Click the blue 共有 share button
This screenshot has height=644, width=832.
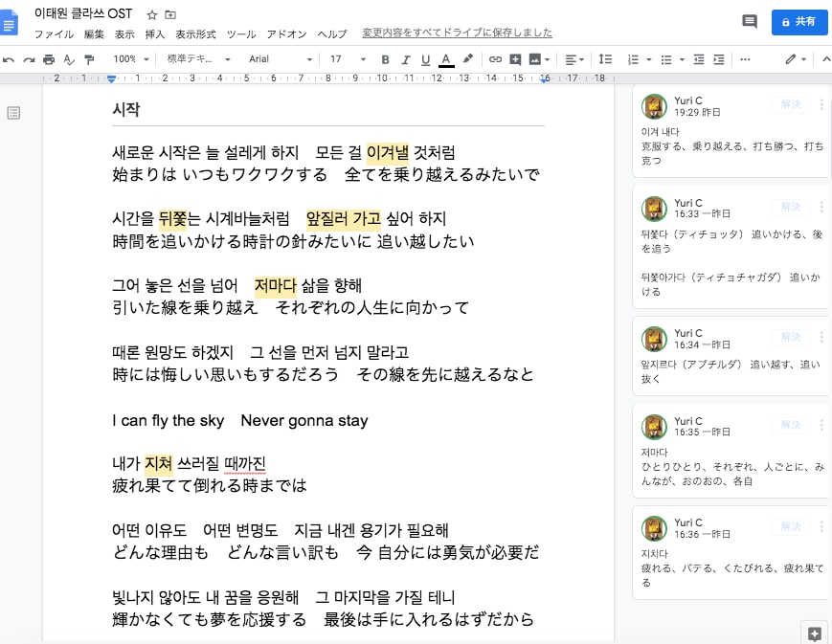point(799,22)
